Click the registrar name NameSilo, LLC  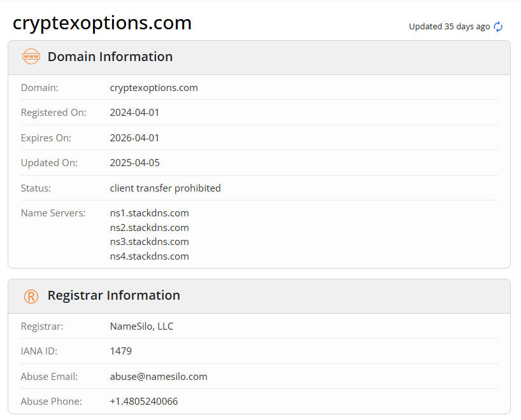coord(141,326)
